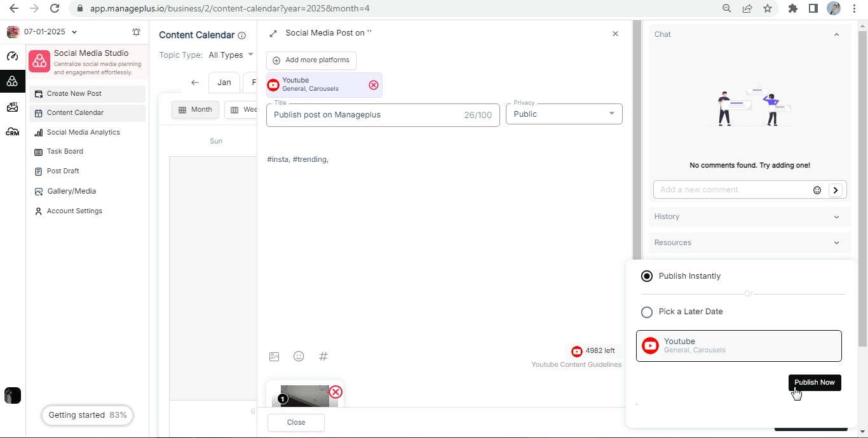Open Getting started 83% progress
The image size is (868, 438).
tap(87, 416)
